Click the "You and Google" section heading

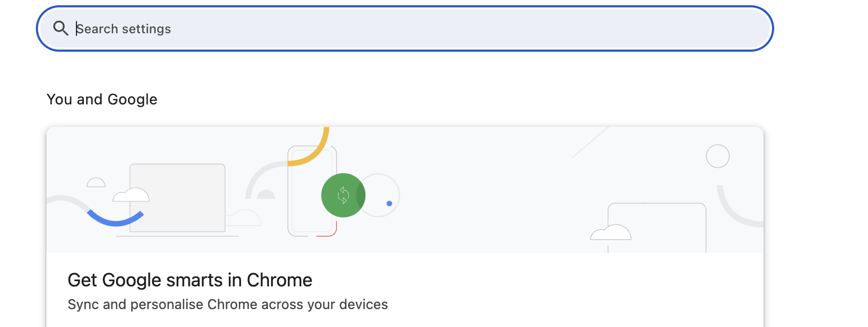point(102,99)
